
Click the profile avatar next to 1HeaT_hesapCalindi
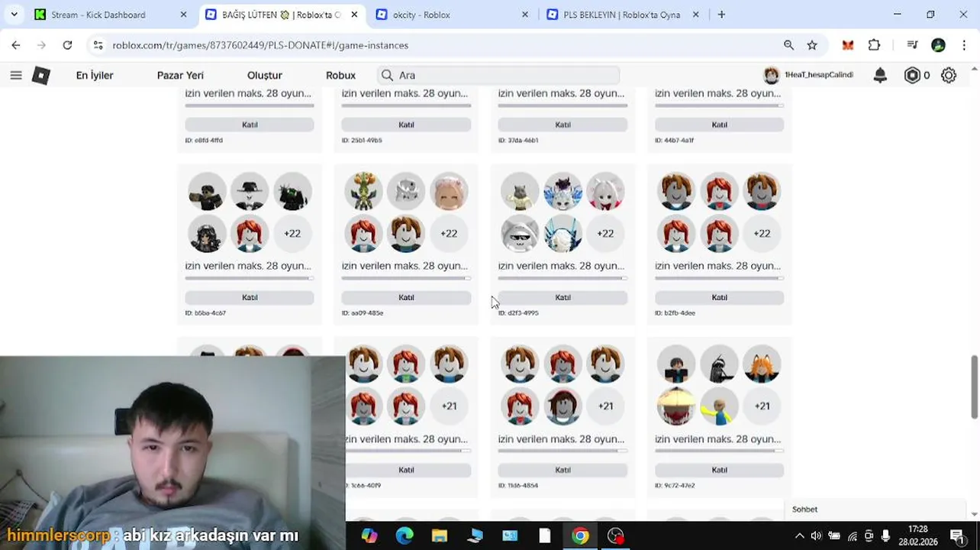771,75
